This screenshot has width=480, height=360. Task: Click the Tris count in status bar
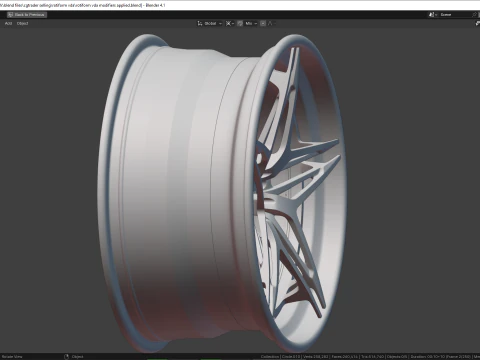373,357
